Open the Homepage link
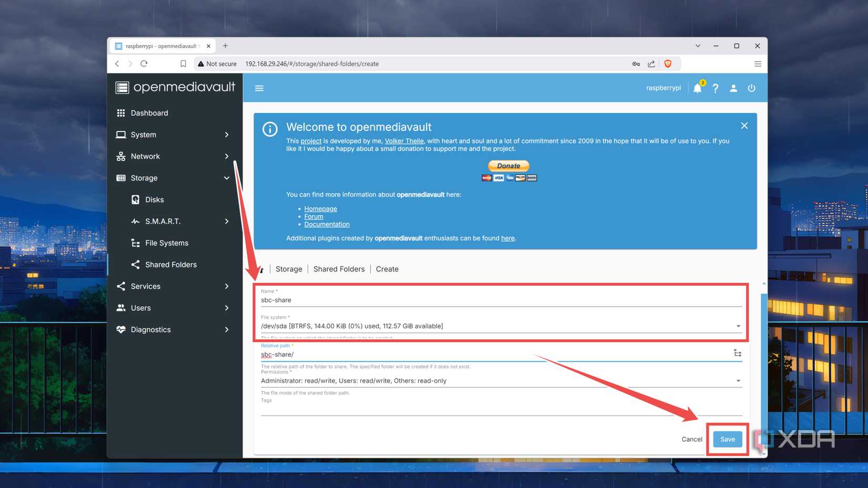This screenshot has width=868, height=488. (320, 209)
